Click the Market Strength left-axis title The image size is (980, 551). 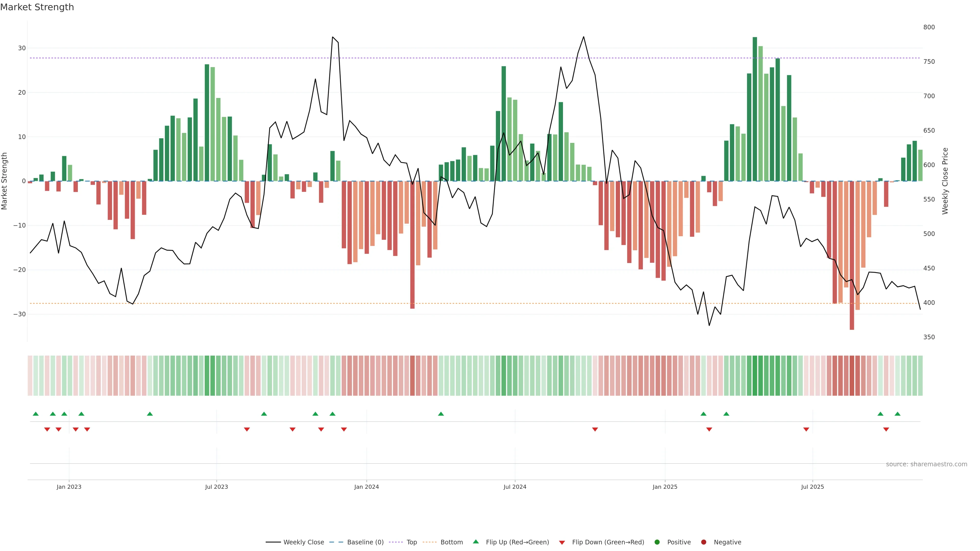click(x=5, y=181)
